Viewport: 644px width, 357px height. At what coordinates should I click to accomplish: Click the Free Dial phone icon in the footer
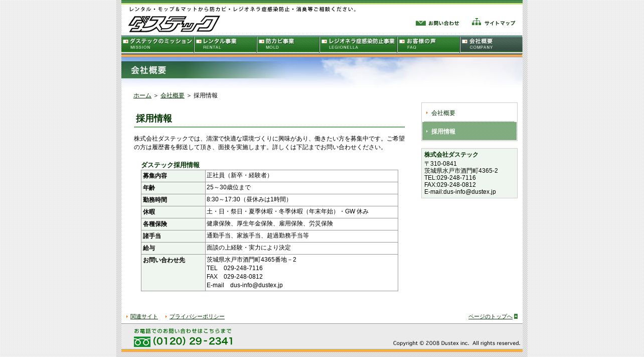pyautogui.click(x=142, y=341)
